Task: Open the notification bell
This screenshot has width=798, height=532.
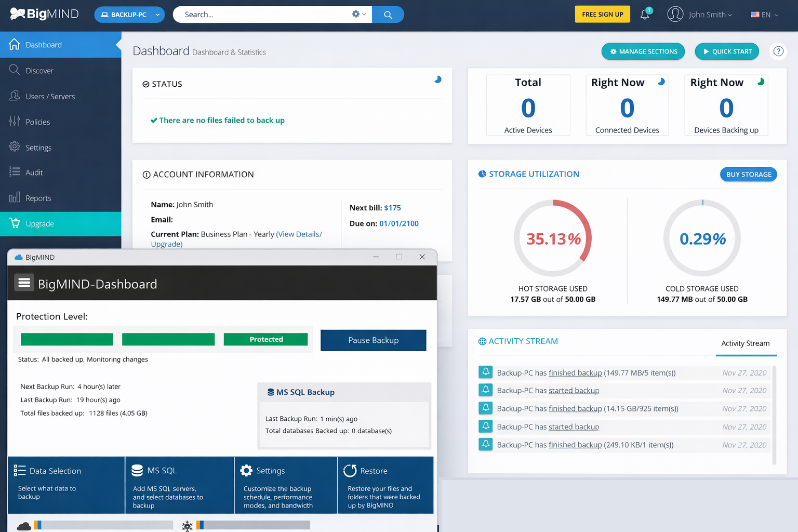Action: 644,15
